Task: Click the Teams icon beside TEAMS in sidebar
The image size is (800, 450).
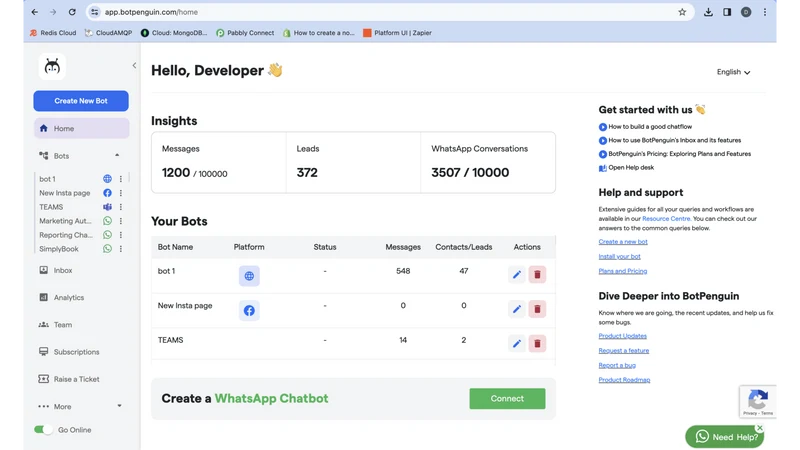Action: (x=107, y=207)
